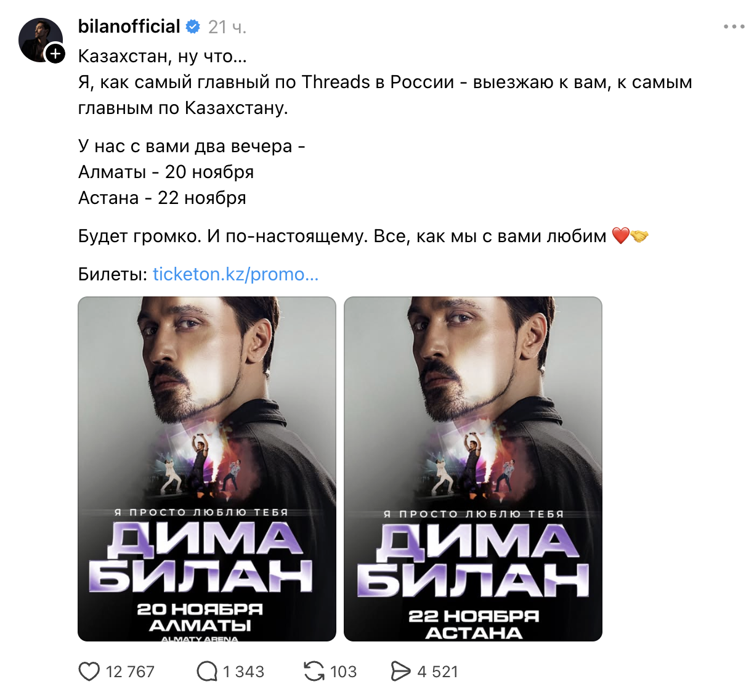View the 103 reposts count
Image resolution: width=754 pixels, height=700 pixels.
pyautogui.click(x=343, y=672)
